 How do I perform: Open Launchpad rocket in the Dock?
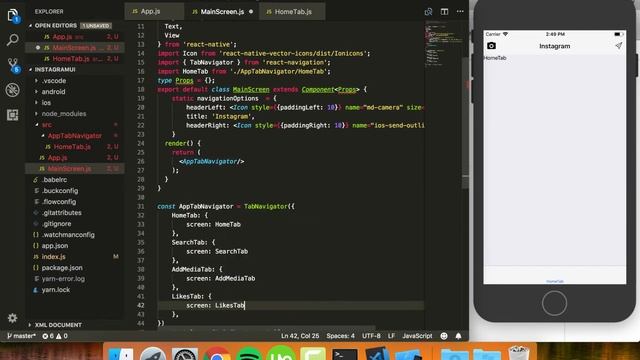(153, 354)
